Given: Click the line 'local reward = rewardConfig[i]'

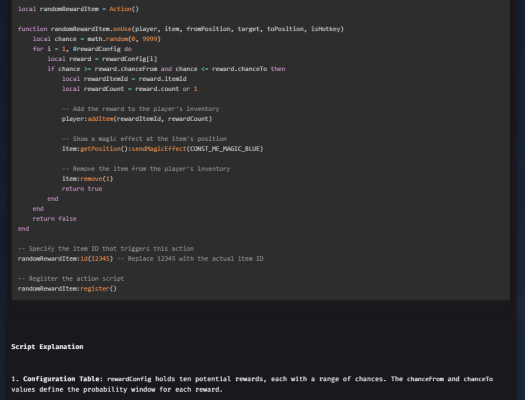Looking at the screenshot, I should point(102,59).
